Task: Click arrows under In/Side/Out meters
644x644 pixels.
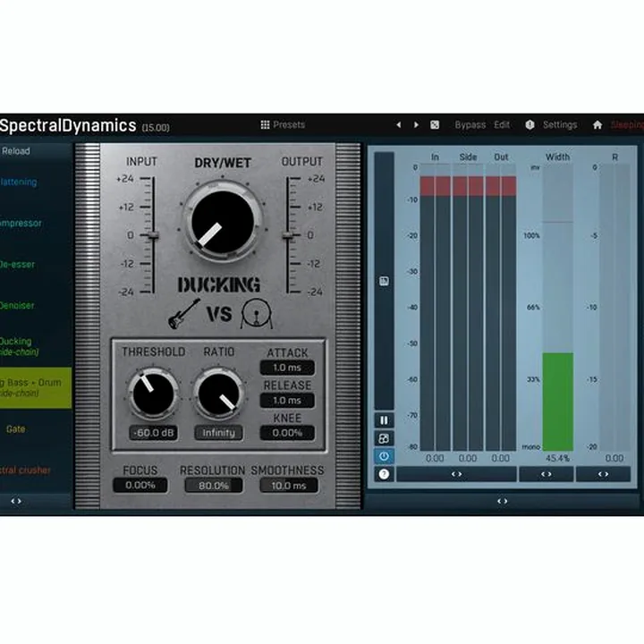Action: tap(456, 474)
